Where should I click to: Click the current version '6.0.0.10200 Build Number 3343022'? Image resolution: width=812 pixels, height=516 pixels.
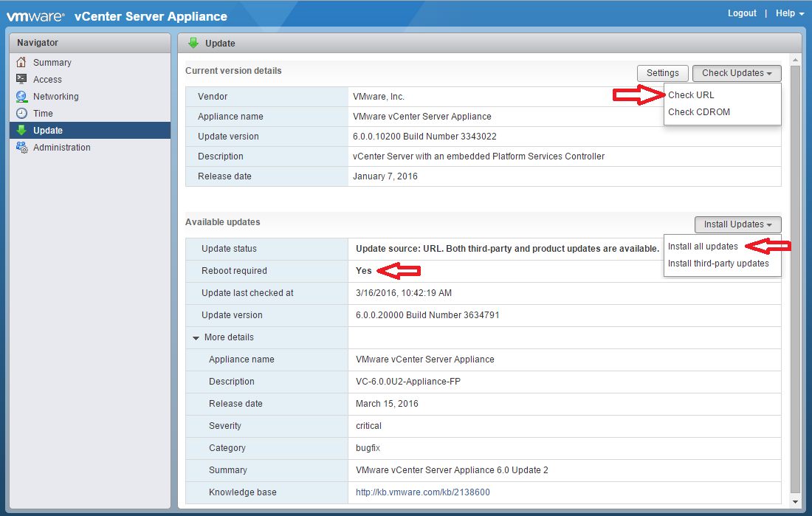click(424, 137)
